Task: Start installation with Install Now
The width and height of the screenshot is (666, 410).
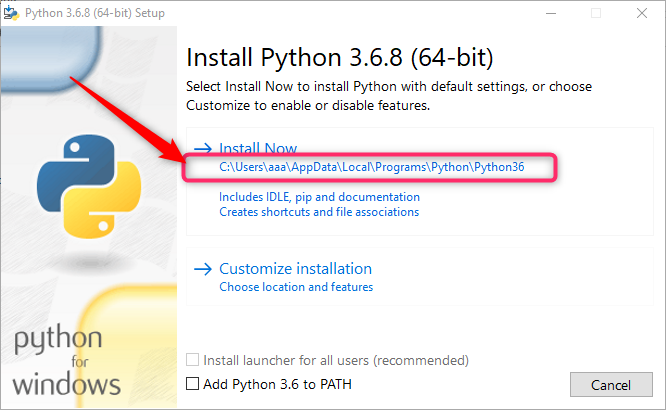Action: (x=258, y=148)
